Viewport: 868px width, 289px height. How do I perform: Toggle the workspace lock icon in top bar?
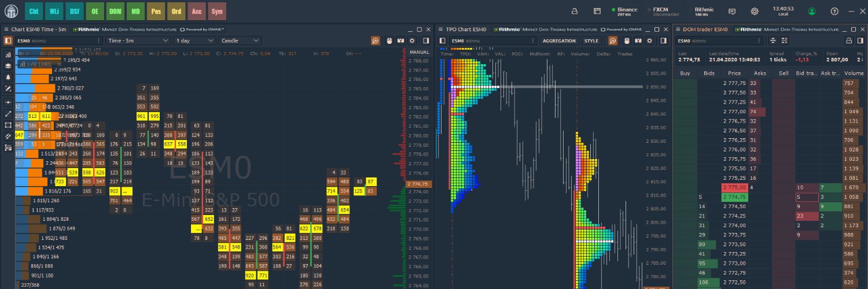coord(575,11)
